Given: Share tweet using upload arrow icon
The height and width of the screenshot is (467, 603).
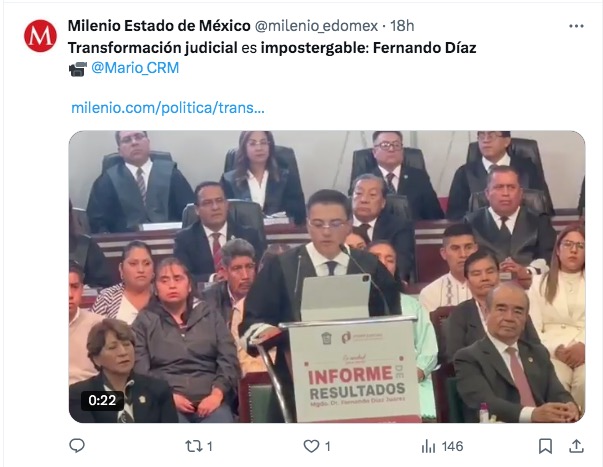Looking at the screenshot, I should [x=576, y=446].
